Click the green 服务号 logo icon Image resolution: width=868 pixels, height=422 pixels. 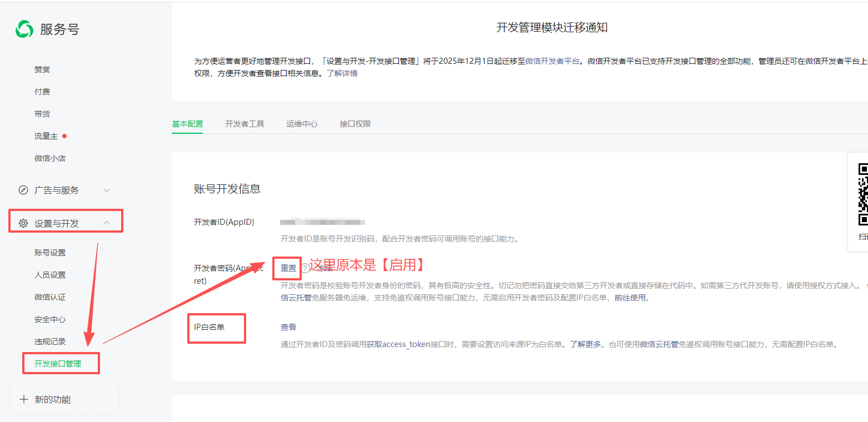[24, 29]
